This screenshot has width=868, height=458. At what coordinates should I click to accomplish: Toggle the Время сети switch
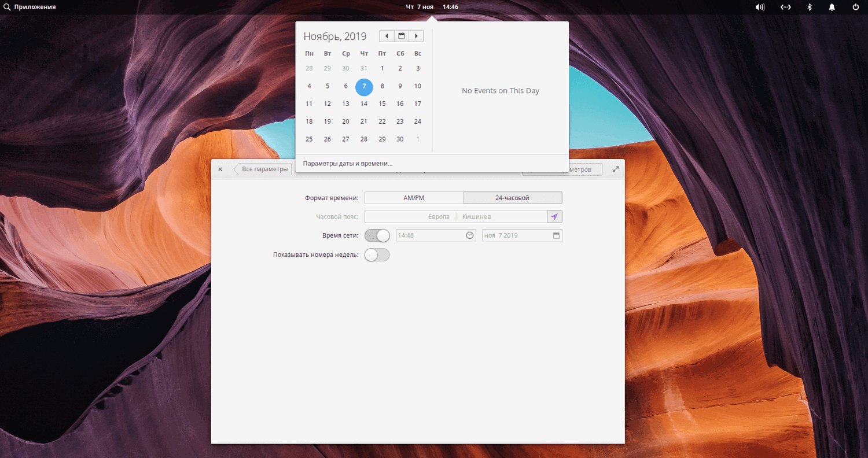coord(377,235)
